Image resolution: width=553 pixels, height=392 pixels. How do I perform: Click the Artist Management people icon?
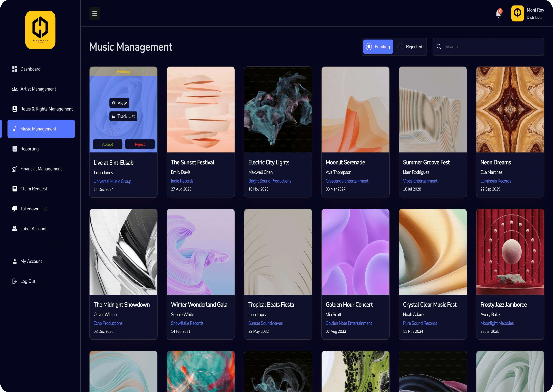(15, 89)
